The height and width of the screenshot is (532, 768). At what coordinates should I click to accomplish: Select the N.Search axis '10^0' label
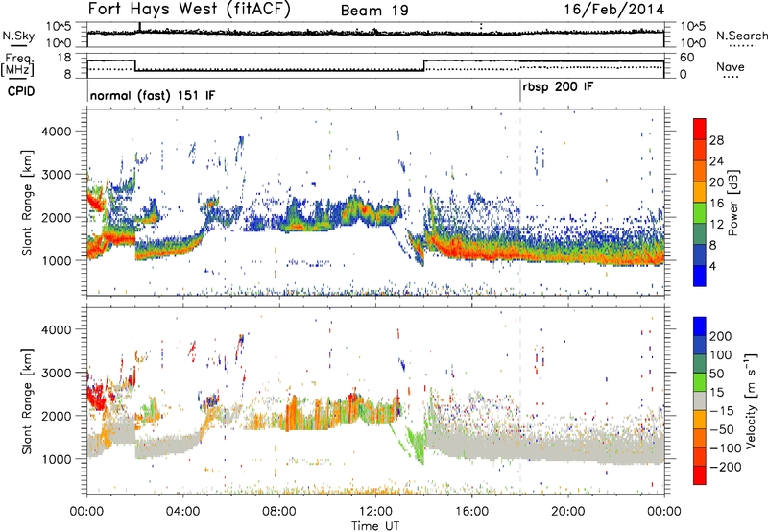pyautogui.click(x=693, y=43)
